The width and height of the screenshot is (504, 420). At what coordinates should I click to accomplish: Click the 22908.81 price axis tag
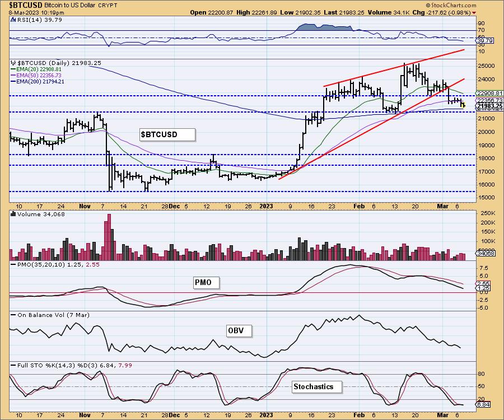(x=489, y=94)
